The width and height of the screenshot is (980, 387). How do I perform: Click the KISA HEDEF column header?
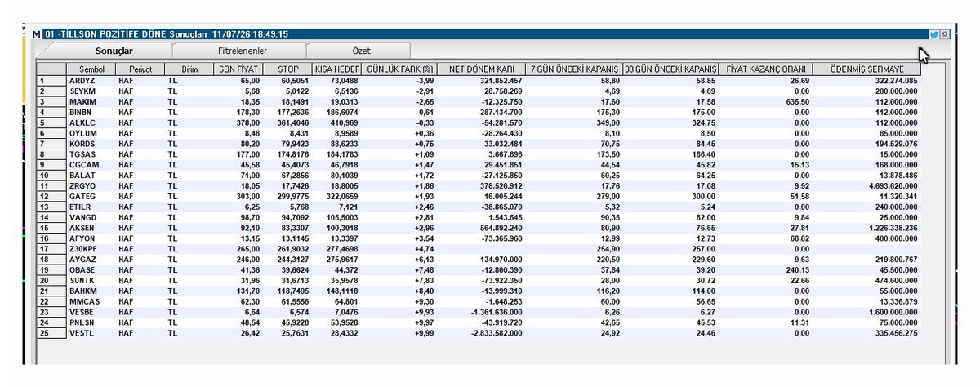pyautogui.click(x=337, y=69)
